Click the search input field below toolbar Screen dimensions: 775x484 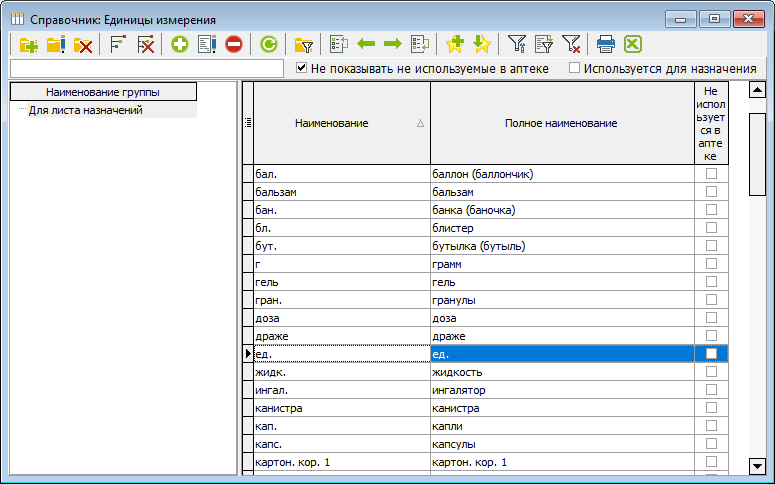(146, 68)
